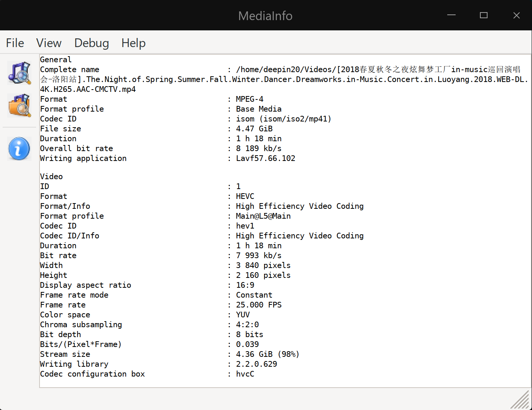Screen dimensions: 532x410
Task: Open the Help menu
Action: pos(133,43)
